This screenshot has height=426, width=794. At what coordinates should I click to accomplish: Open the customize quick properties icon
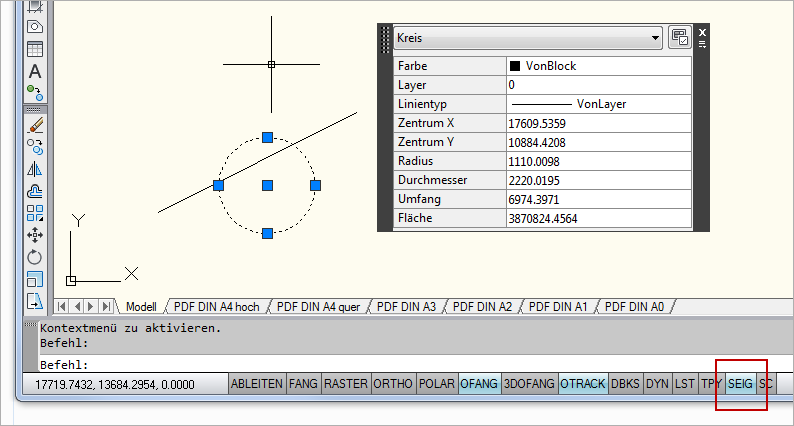pyautogui.click(x=679, y=38)
